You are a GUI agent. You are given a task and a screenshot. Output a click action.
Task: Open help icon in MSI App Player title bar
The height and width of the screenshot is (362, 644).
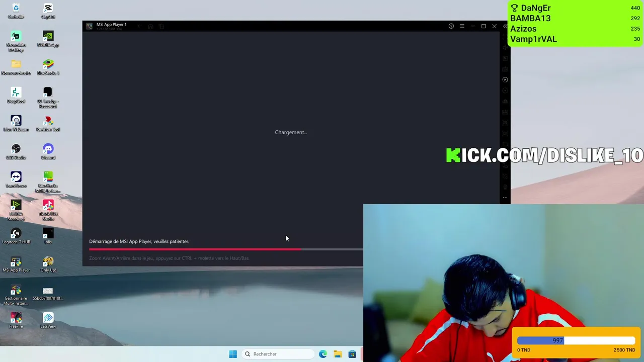click(451, 26)
